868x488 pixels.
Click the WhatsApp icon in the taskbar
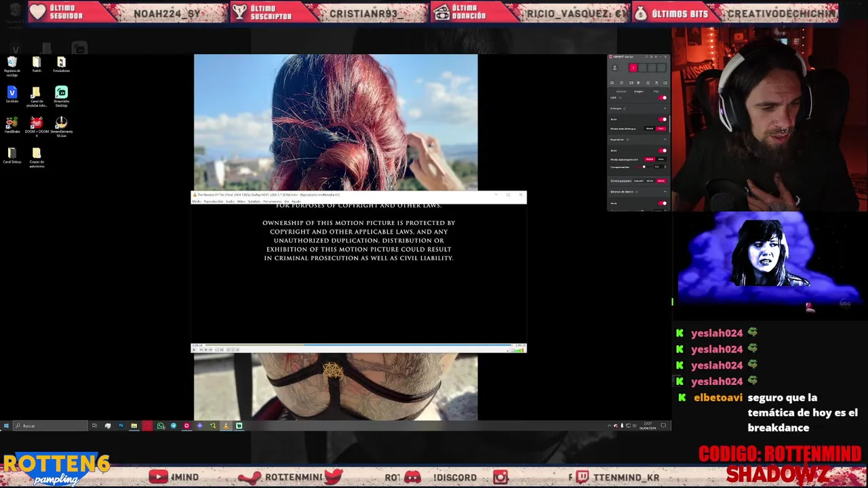[x=160, y=426]
